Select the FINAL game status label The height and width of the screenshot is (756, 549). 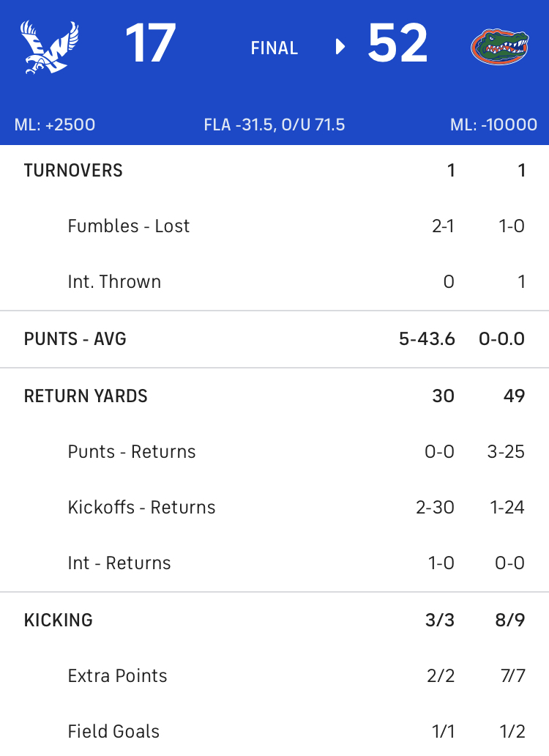click(274, 48)
